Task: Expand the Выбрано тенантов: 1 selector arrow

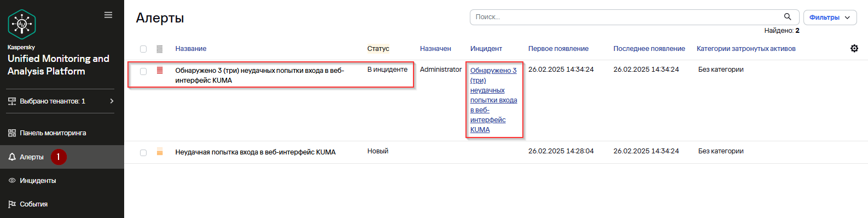Action: tap(112, 101)
